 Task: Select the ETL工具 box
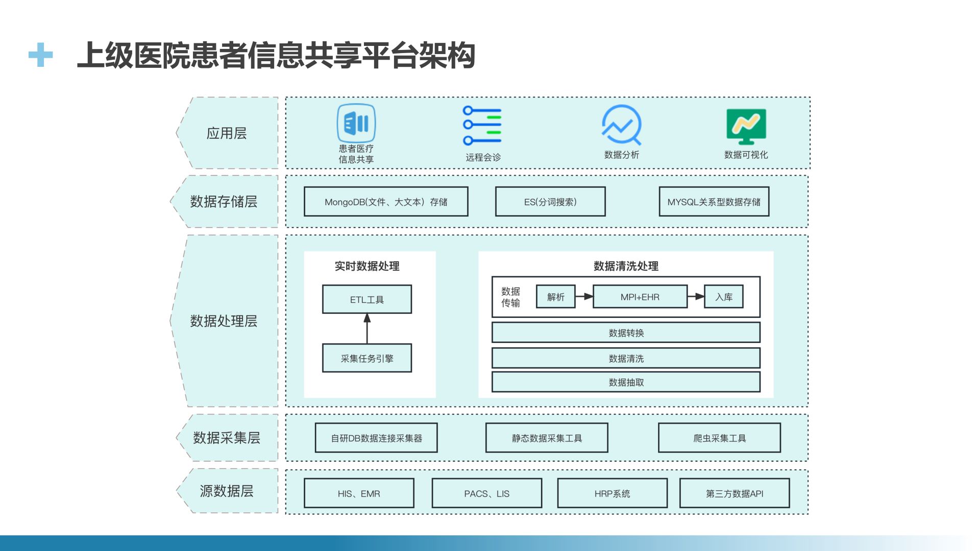coord(366,299)
